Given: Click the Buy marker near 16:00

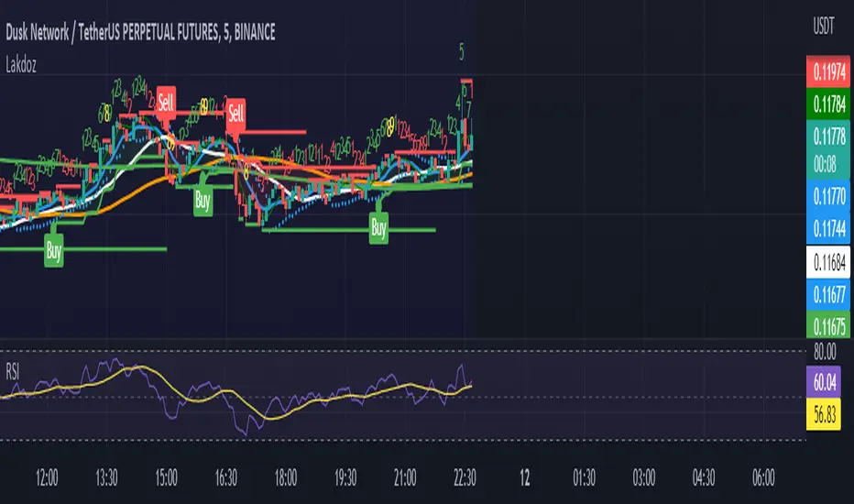Looking at the screenshot, I should tap(203, 201).
